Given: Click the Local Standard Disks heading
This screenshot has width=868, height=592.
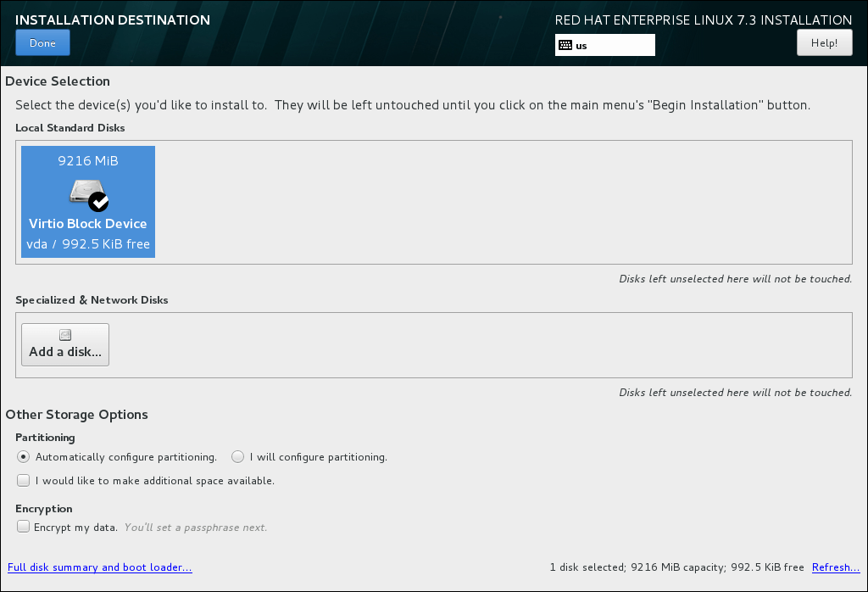Looking at the screenshot, I should click(x=70, y=128).
